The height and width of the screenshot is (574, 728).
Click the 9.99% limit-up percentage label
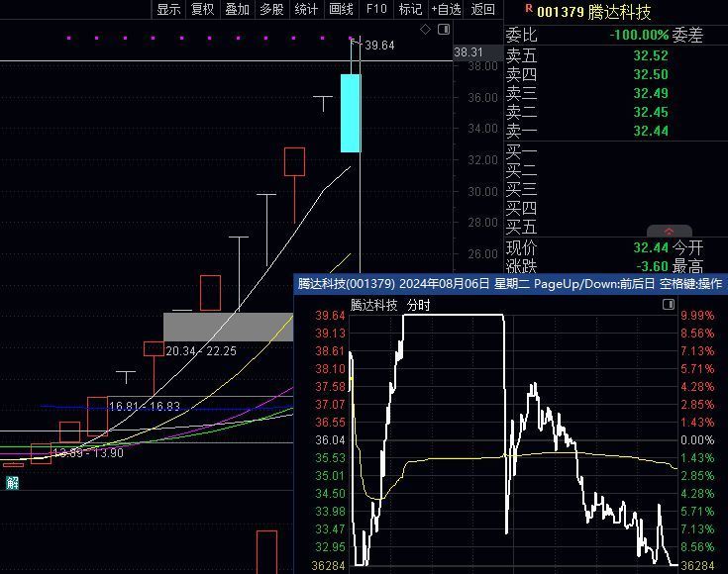[697, 316]
